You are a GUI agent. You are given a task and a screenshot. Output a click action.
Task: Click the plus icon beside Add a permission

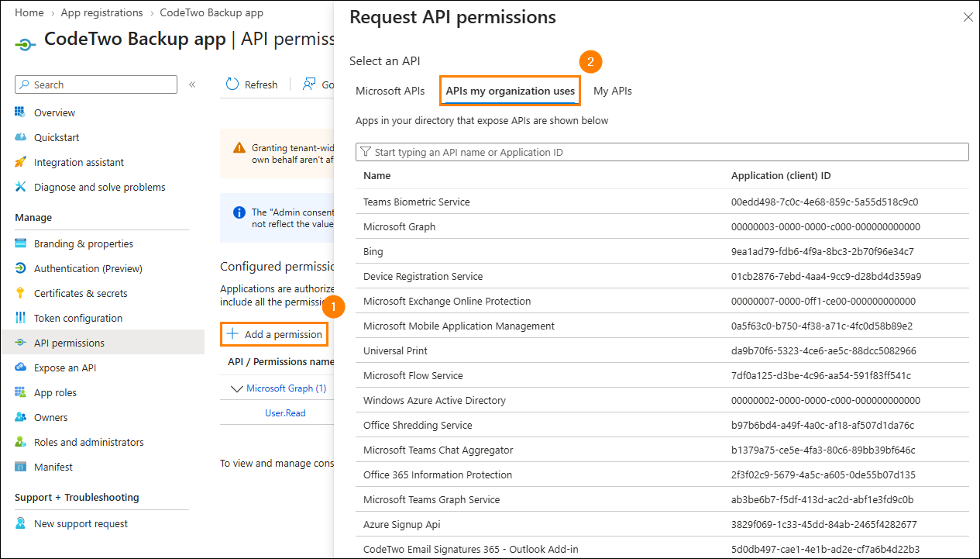click(x=232, y=334)
